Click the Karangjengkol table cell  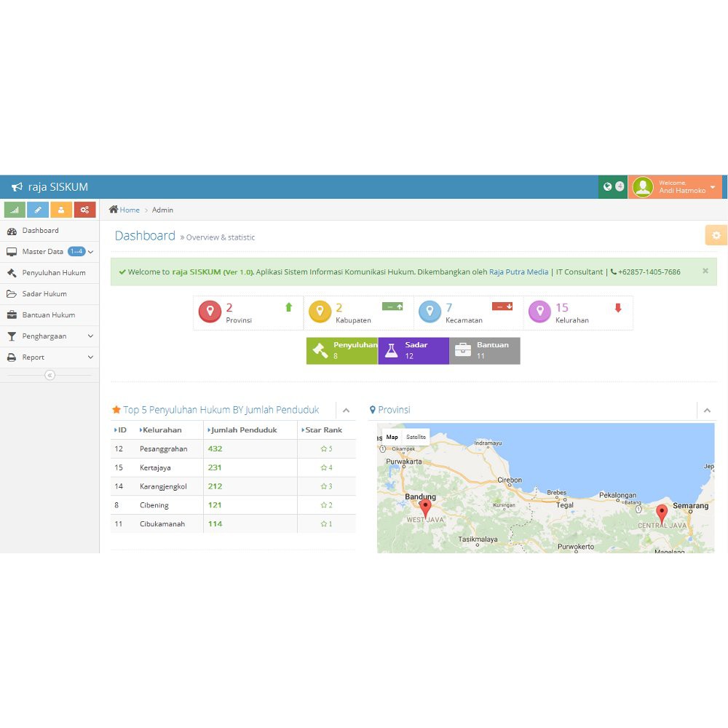[163, 486]
